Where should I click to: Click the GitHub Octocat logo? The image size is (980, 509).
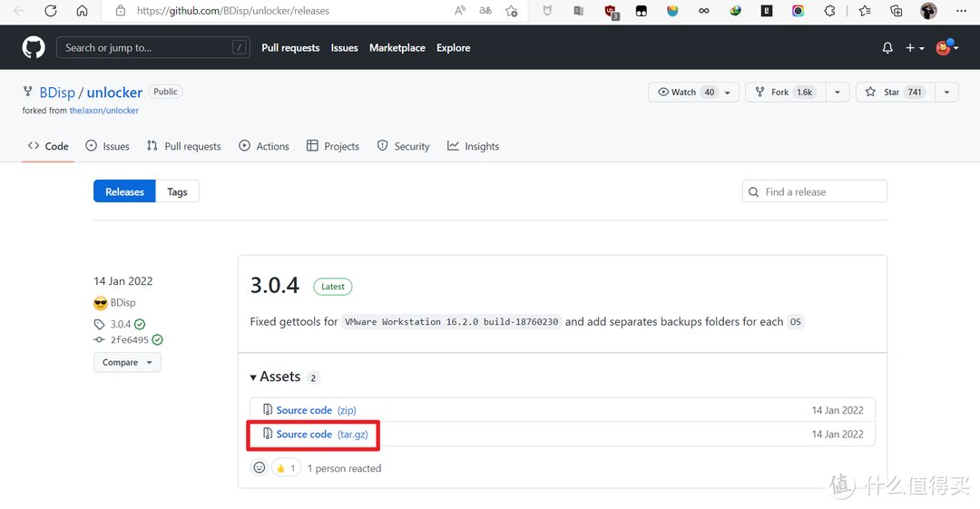pos(34,47)
